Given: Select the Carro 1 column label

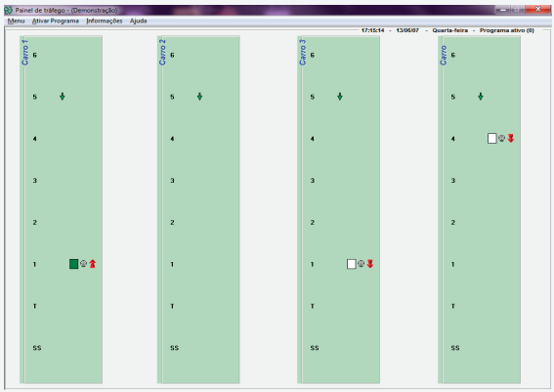Looking at the screenshot, I should pos(24,53).
